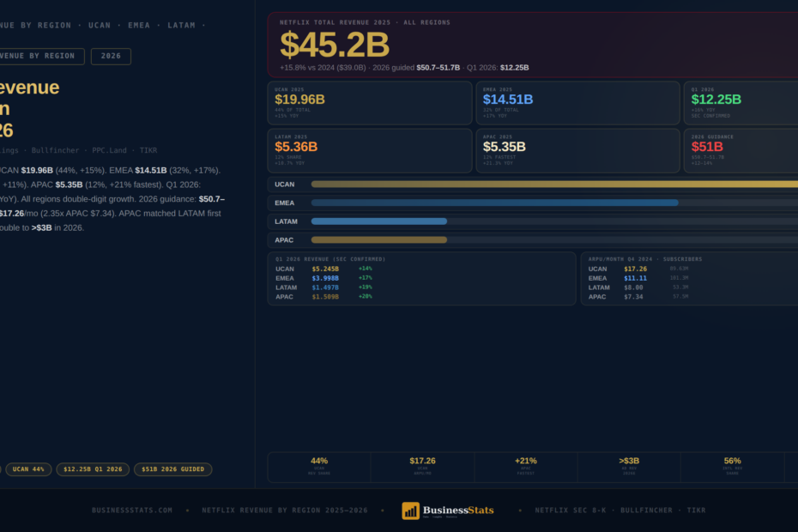798x532 pixels.
Task: Click BUSINESSSTATS.COM footer text
Action: click(x=132, y=510)
